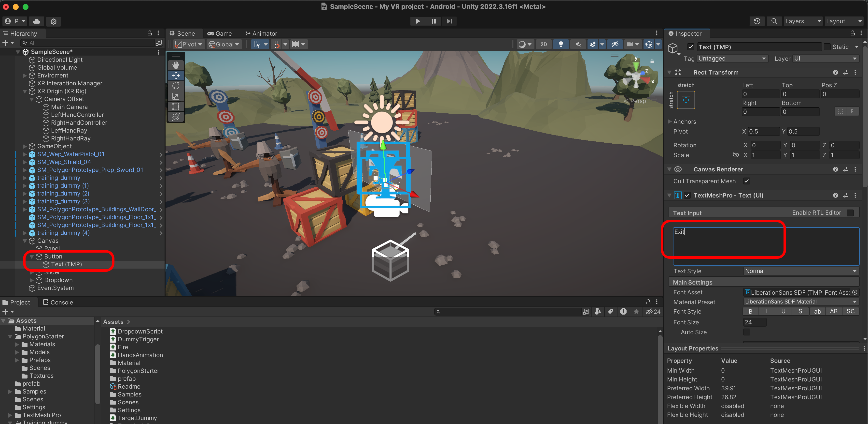Screen dimensions: 868x424
Task: Click the cloud services icon
Action: coord(37,21)
